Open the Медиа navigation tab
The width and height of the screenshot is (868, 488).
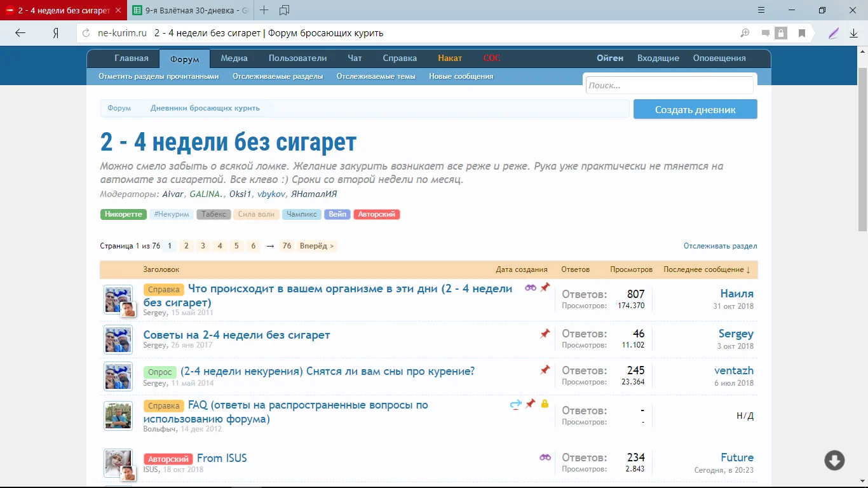click(234, 58)
